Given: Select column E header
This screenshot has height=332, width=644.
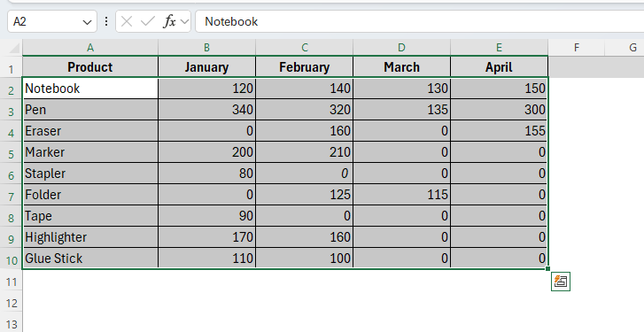Looking at the screenshot, I should pos(499,48).
